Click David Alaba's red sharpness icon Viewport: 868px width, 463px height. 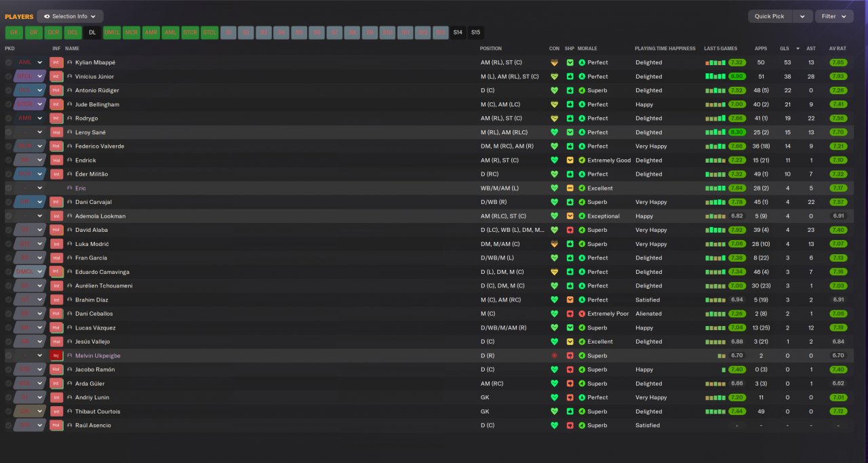570,230
